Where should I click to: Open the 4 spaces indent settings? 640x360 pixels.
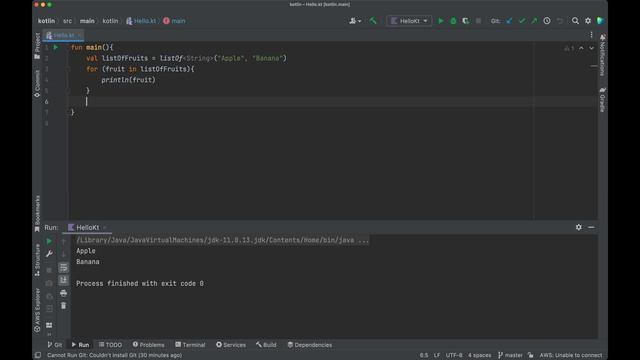pos(480,355)
